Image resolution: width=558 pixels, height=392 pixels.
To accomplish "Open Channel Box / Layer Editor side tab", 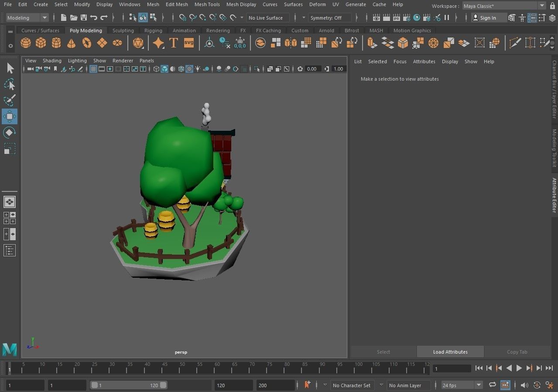I will [x=554, y=89].
